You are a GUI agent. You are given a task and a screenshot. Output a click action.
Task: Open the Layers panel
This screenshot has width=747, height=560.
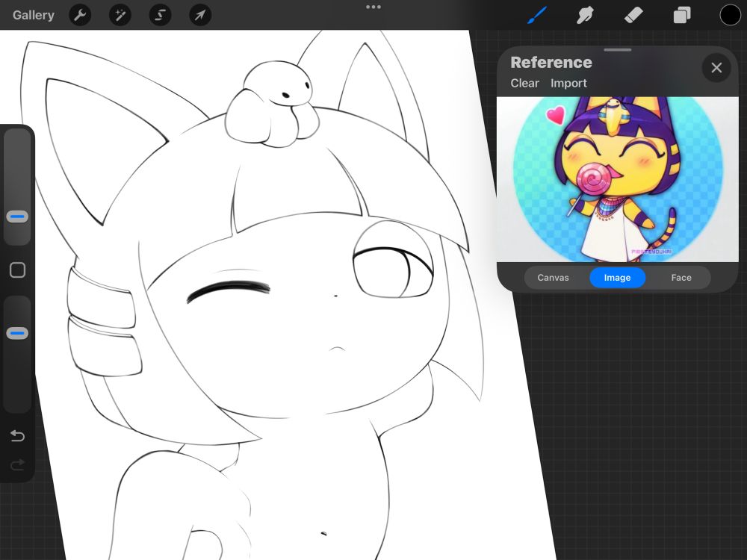(x=682, y=15)
